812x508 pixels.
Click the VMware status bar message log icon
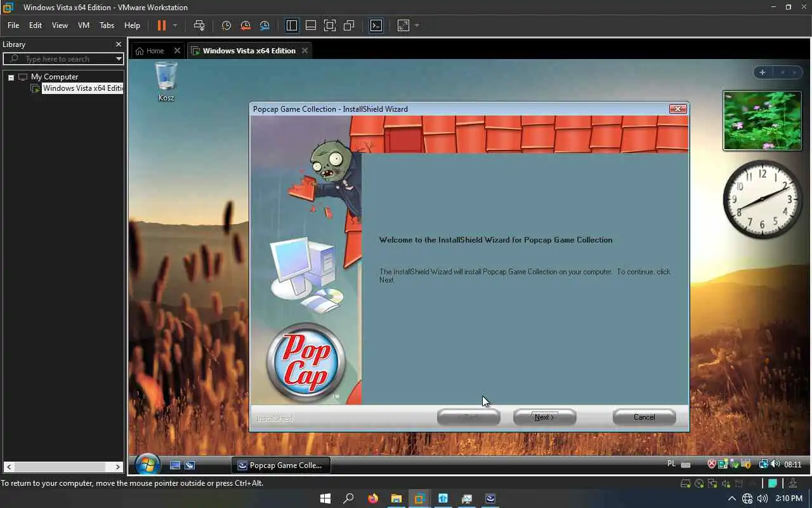(x=773, y=484)
